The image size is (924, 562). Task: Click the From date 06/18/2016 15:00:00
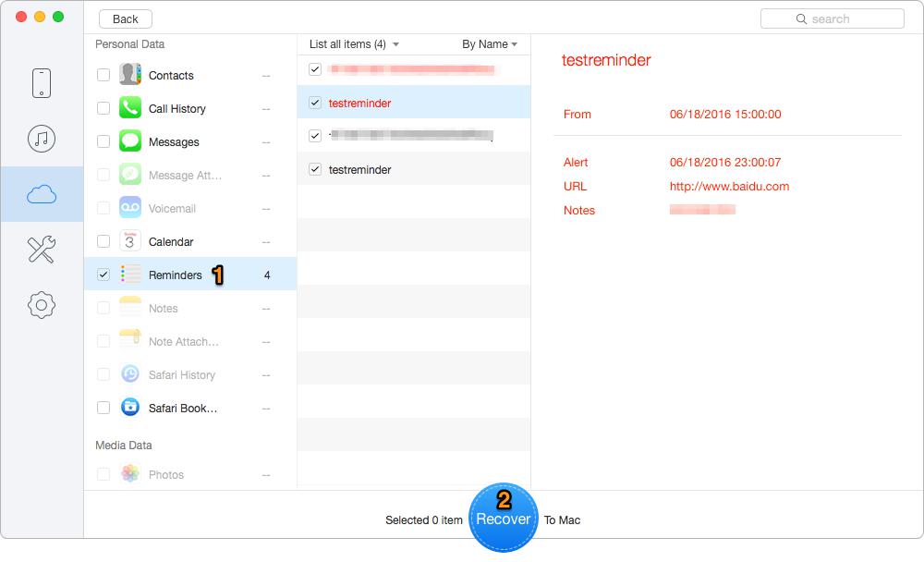click(724, 115)
